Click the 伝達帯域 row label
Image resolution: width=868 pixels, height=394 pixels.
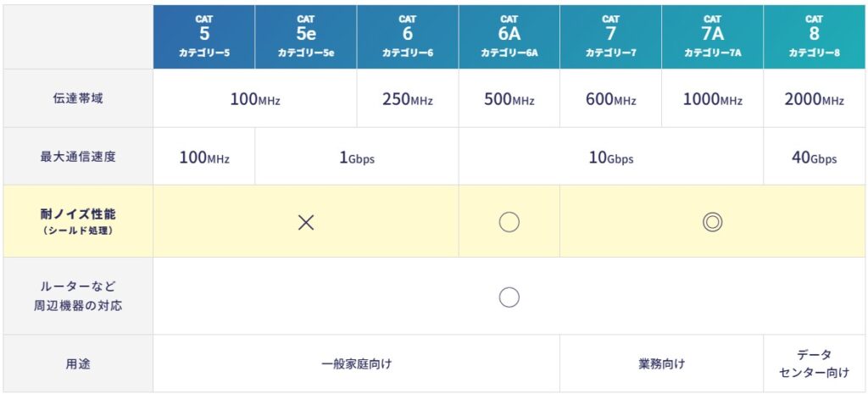(77, 99)
